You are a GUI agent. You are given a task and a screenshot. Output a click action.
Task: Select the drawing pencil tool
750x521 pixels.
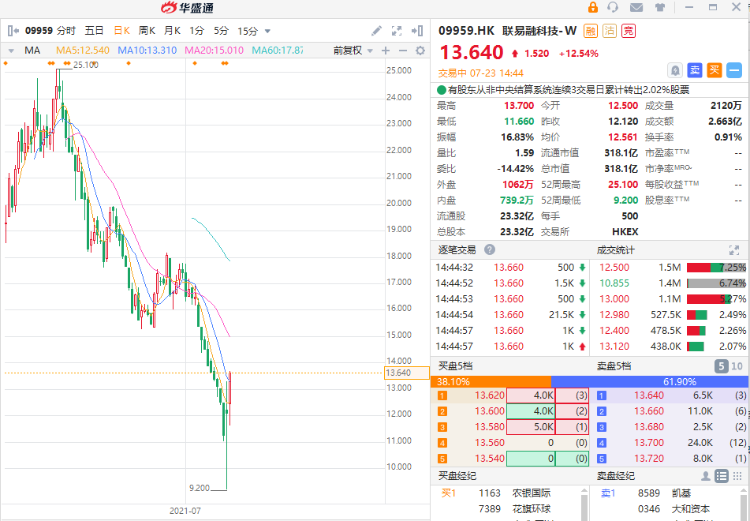click(376, 31)
